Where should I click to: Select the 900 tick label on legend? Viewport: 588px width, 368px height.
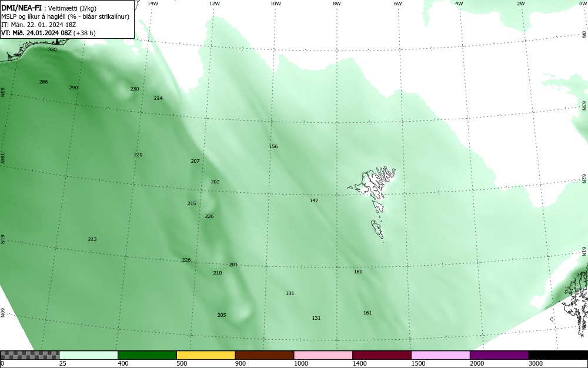point(240,363)
